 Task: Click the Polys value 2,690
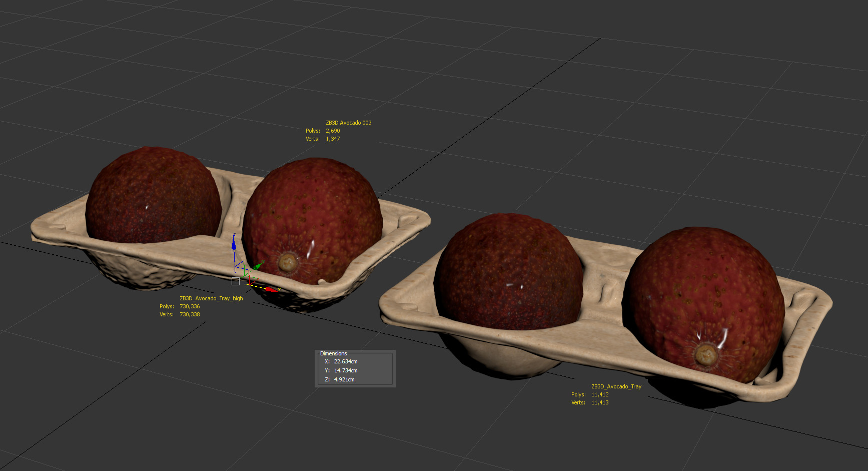(x=333, y=131)
